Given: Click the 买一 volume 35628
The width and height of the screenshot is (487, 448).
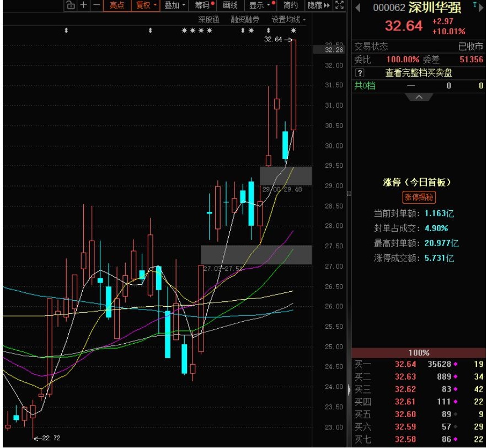Looking at the screenshot, I should [x=439, y=364].
